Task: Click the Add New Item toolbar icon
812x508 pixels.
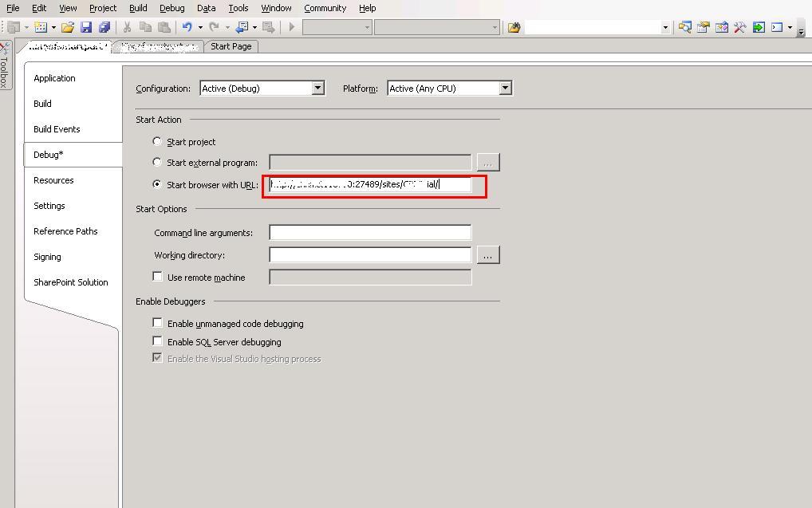Action: [x=41, y=27]
